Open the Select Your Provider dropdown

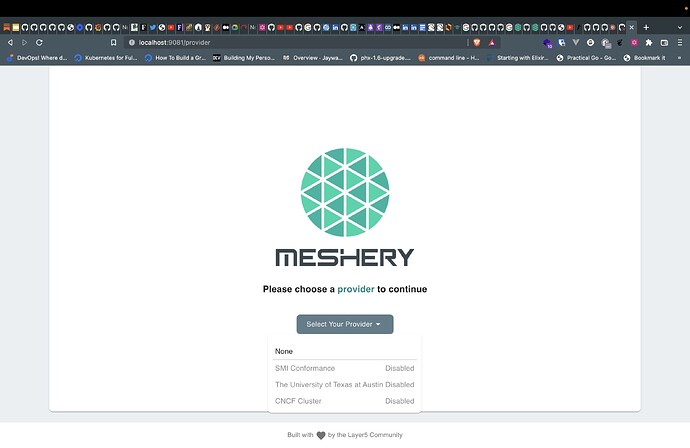(x=345, y=324)
